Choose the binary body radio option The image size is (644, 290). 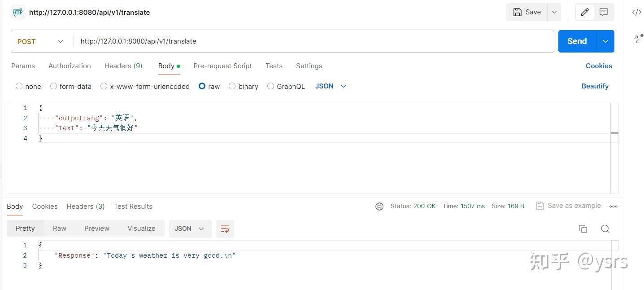pyautogui.click(x=232, y=86)
